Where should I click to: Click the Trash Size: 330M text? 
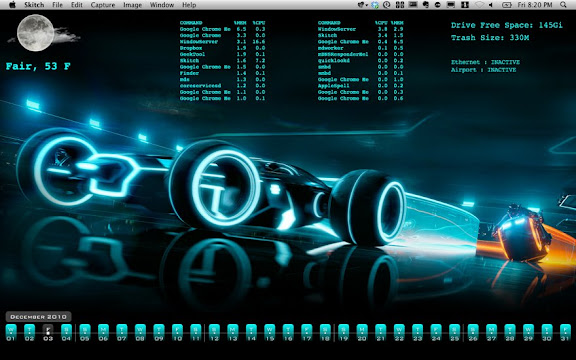pyautogui.click(x=490, y=38)
